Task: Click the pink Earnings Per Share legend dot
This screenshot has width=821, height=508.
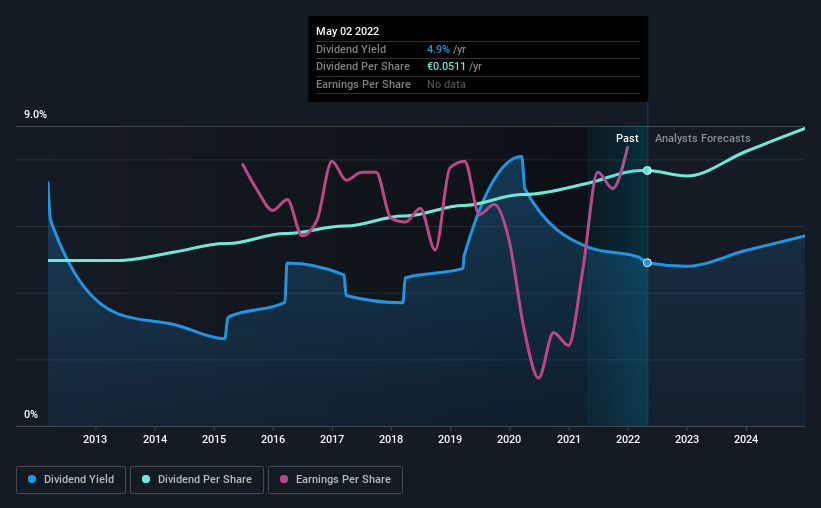Action: (284, 479)
